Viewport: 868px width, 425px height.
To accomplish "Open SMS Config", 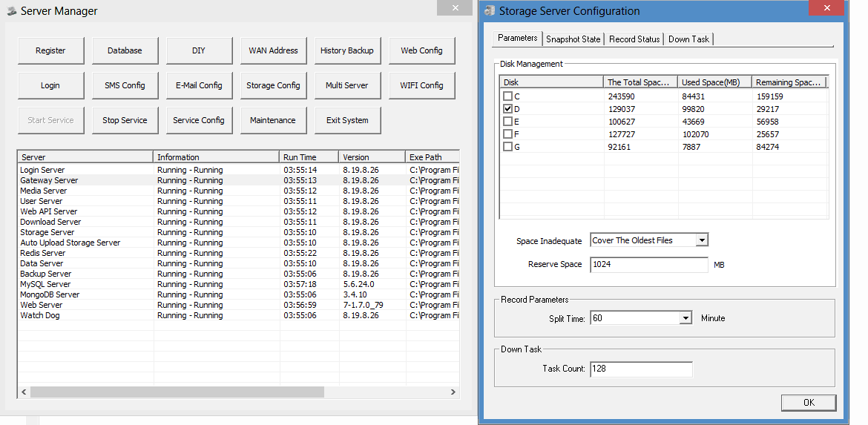I will (125, 85).
